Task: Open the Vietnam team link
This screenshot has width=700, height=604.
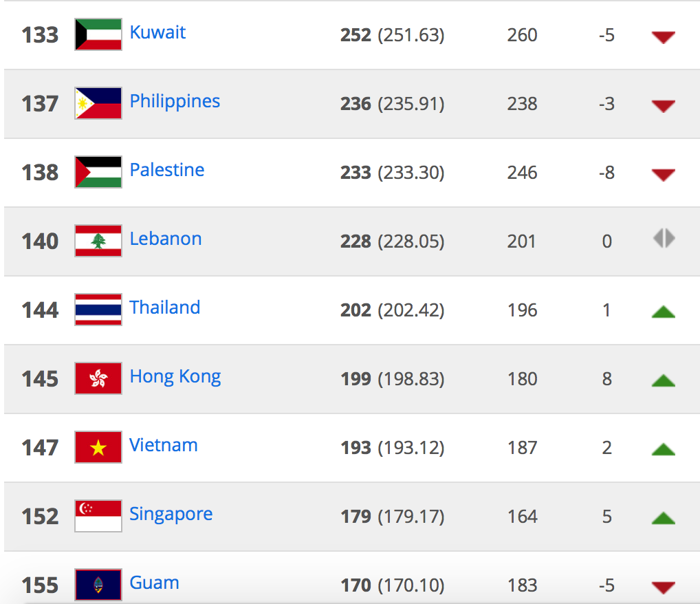Action: (164, 445)
